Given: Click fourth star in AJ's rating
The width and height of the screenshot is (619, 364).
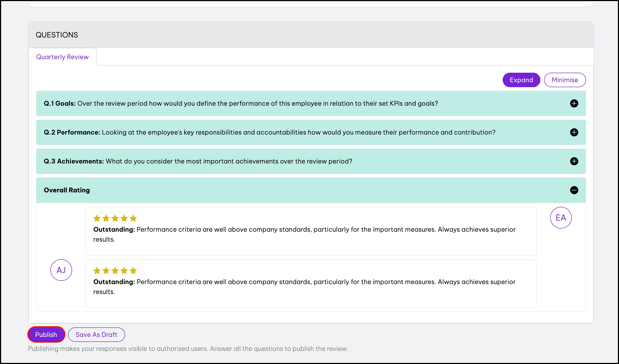Looking at the screenshot, I should click(124, 271).
